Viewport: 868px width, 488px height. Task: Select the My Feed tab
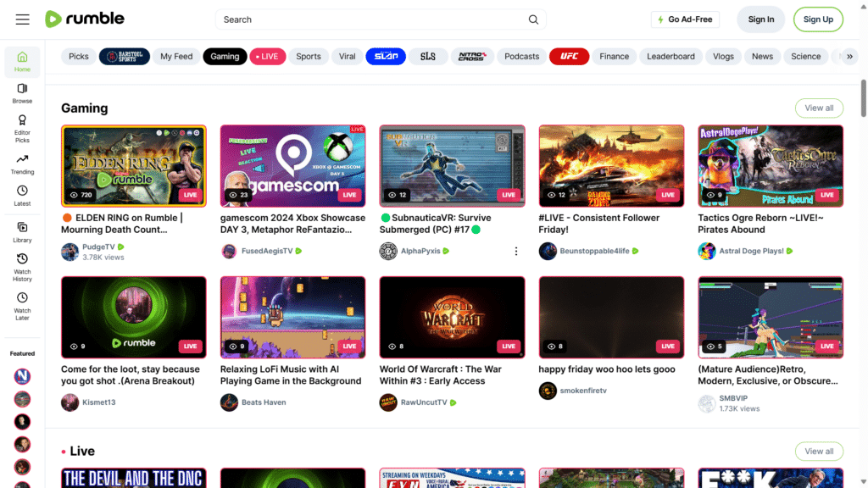click(x=176, y=57)
